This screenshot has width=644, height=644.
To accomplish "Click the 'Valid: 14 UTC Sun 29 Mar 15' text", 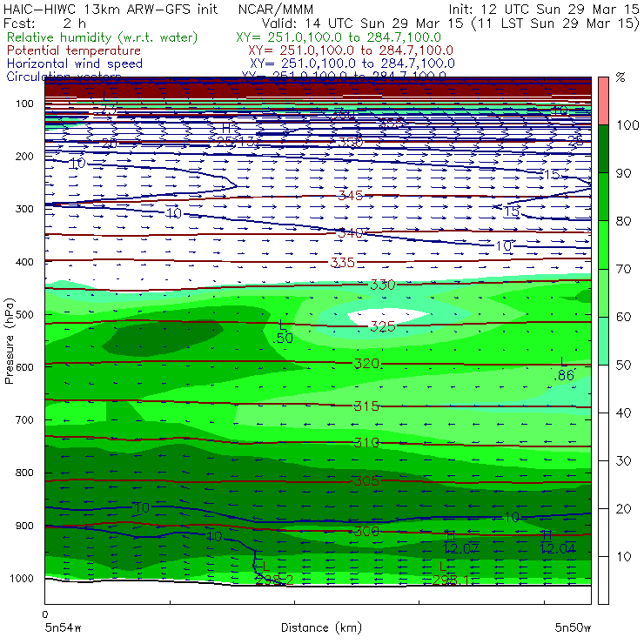I will (363, 23).
